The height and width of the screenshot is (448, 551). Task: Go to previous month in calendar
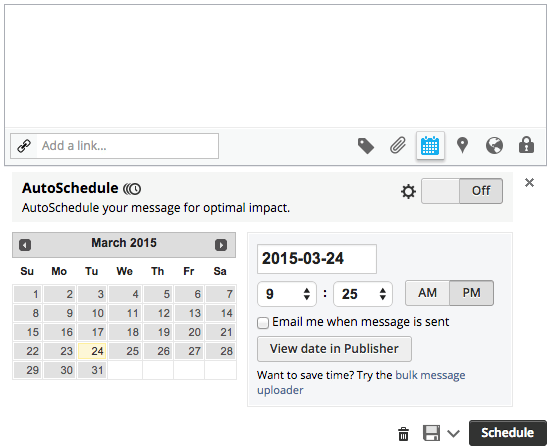pos(25,245)
